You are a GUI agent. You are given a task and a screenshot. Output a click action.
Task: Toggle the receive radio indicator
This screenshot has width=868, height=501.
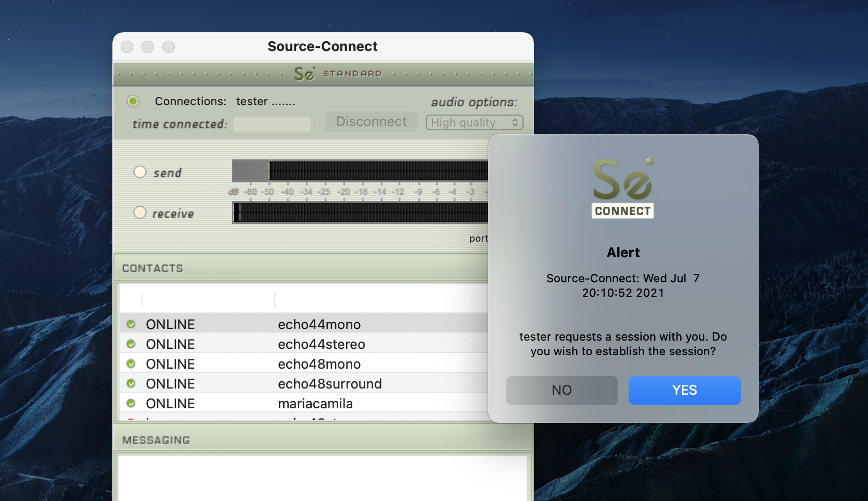click(140, 212)
